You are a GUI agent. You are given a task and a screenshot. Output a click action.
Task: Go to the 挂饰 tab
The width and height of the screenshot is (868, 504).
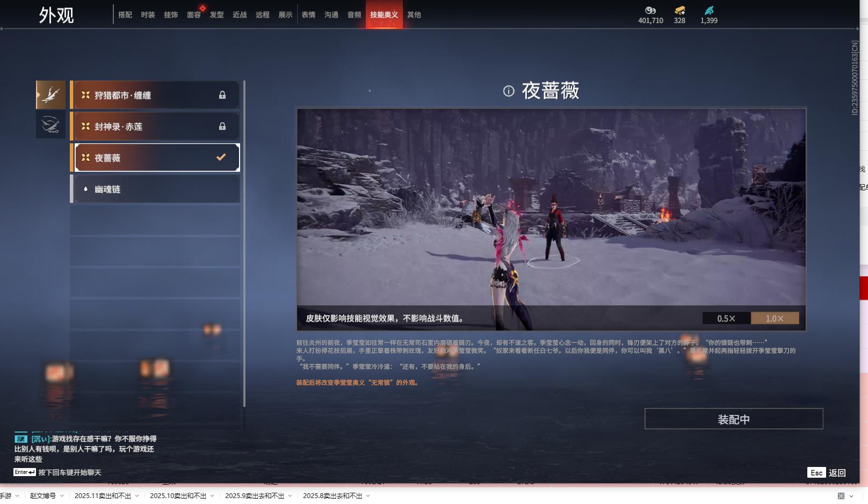coord(171,15)
